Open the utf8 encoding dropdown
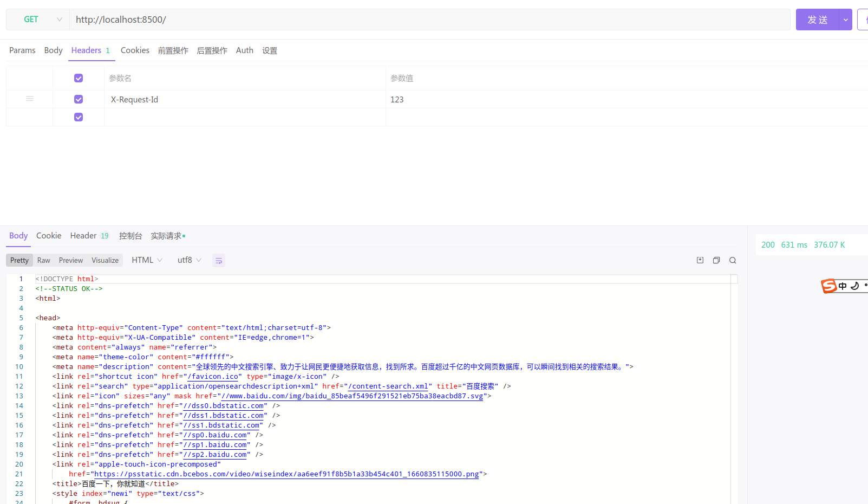Viewport: 868px width, 504px height. click(190, 260)
